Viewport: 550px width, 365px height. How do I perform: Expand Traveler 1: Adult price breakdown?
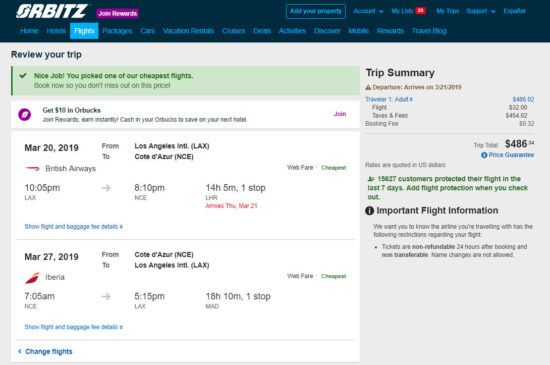pyautogui.click(x=389, y=100)
